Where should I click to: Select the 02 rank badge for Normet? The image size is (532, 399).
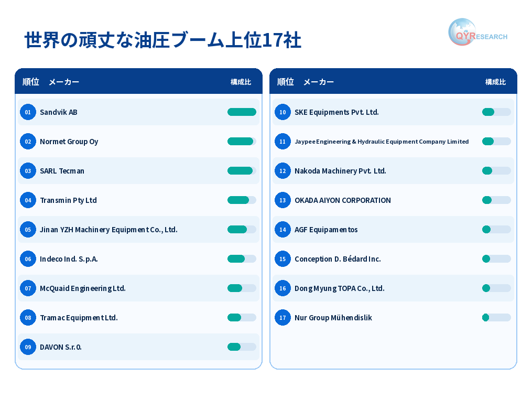tap(28, 142)
